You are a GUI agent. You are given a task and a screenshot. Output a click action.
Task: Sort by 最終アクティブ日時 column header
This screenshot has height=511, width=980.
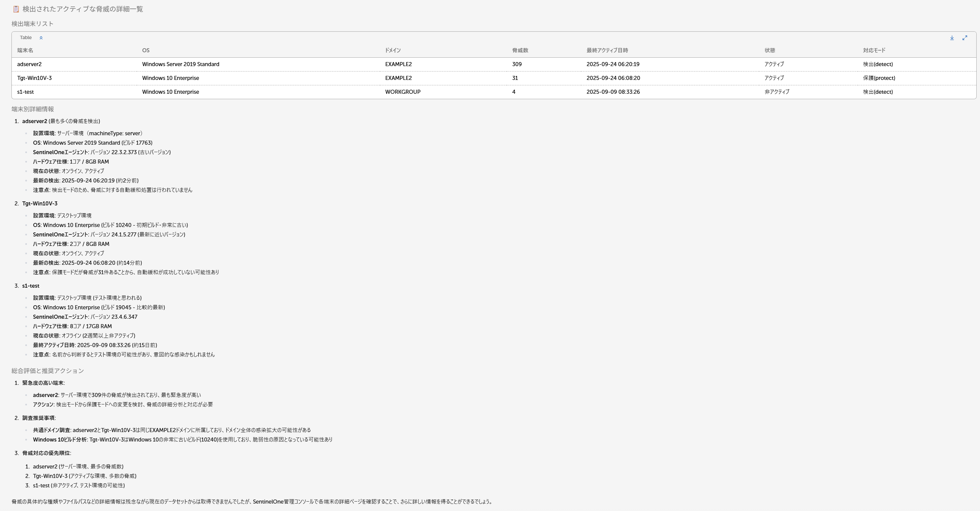607,50
